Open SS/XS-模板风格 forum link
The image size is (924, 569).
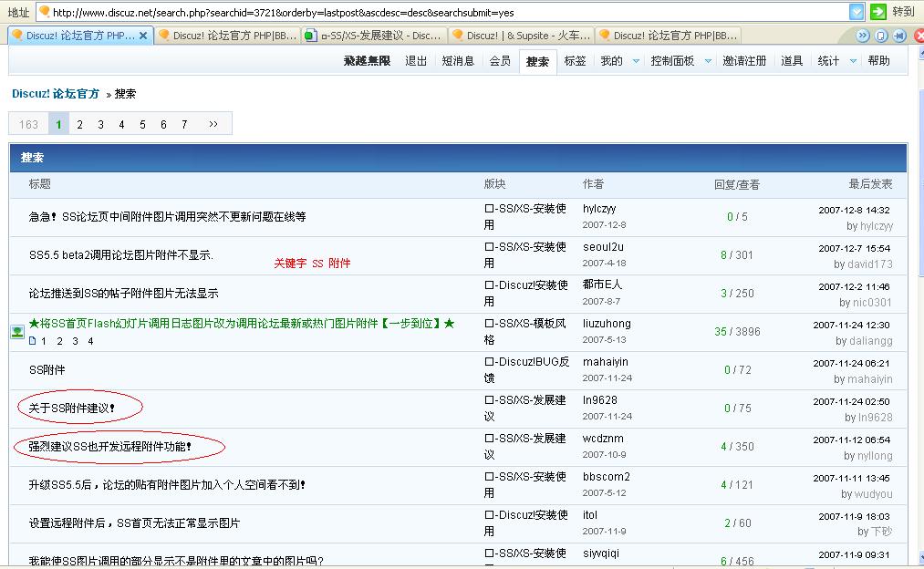click(524, 331)
